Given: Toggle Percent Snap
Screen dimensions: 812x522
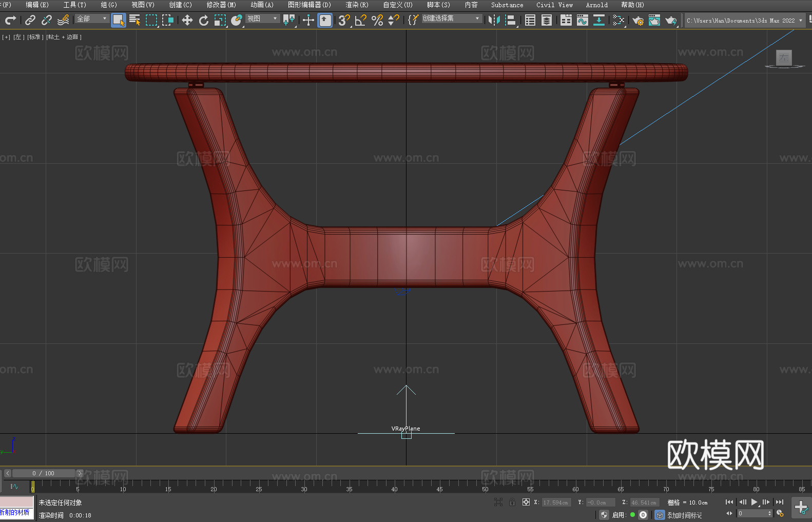Looking at the screenshot, I should (x=377, y=20).
